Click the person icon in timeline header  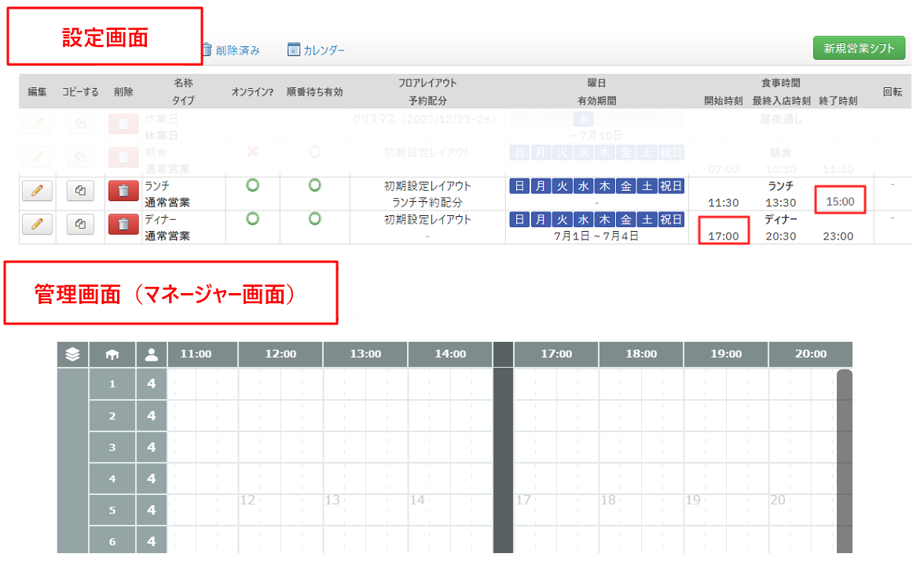152,354
